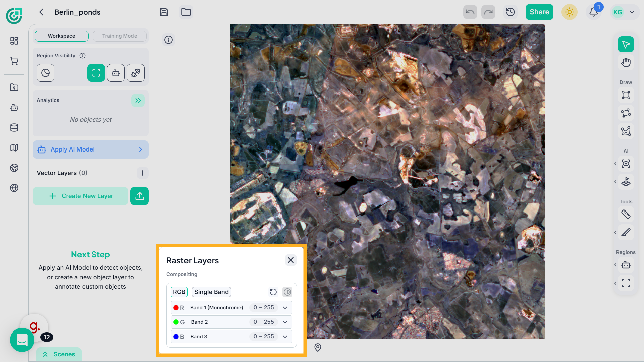Click the Region Visibility info icon
The image size is (644, 362).
83,56
